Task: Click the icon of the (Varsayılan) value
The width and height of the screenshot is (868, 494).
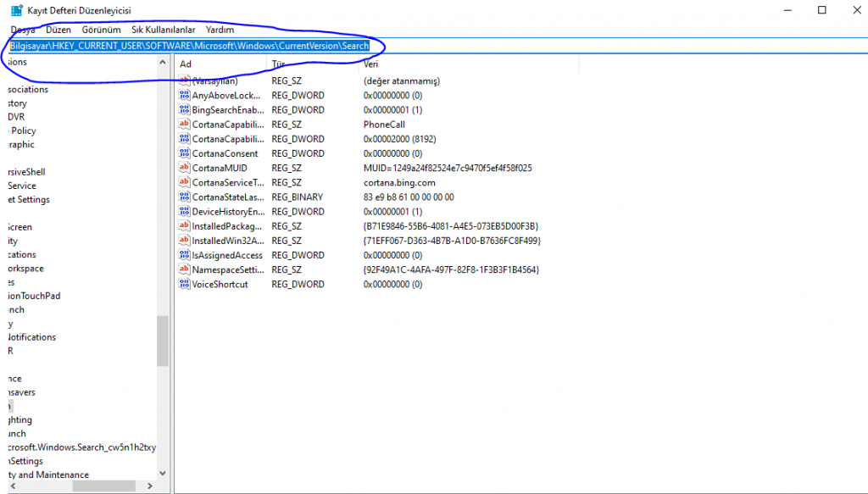Action: [x=184, y=80]
